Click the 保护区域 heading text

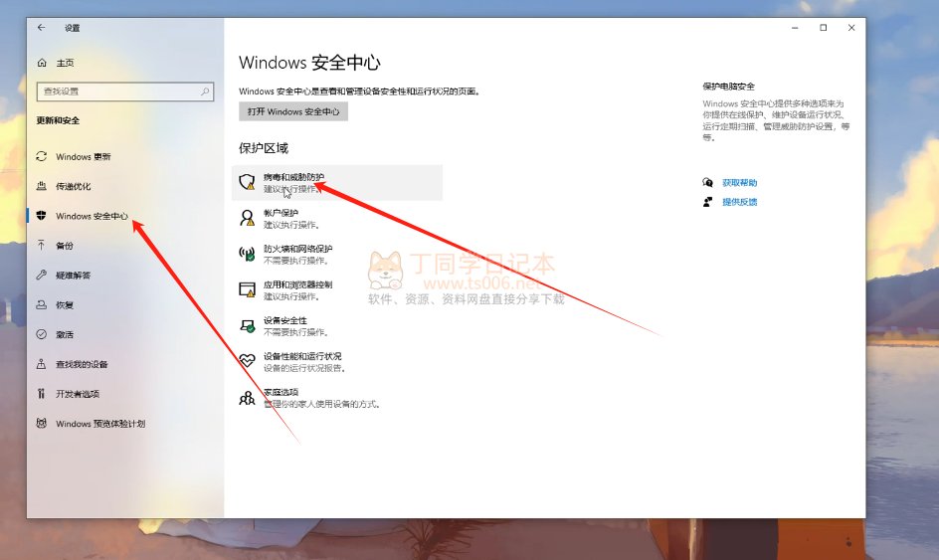264,148
